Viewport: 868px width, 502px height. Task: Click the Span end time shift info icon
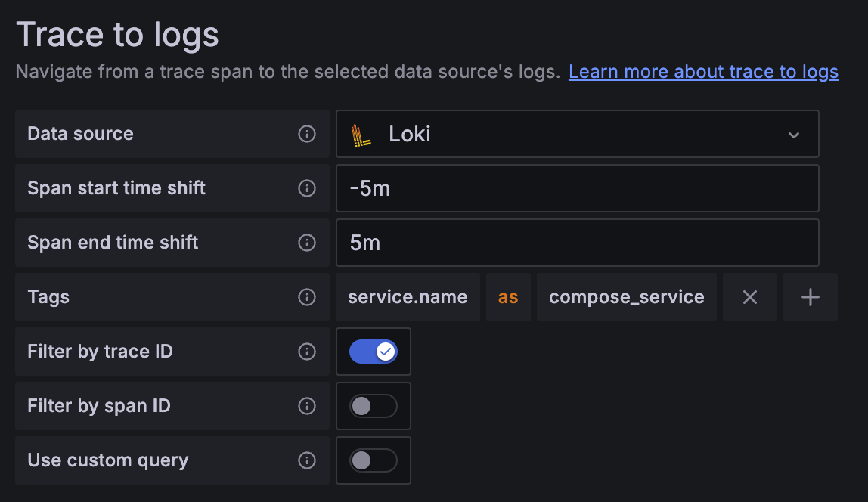pyautogui.click(x=307, y=243)
